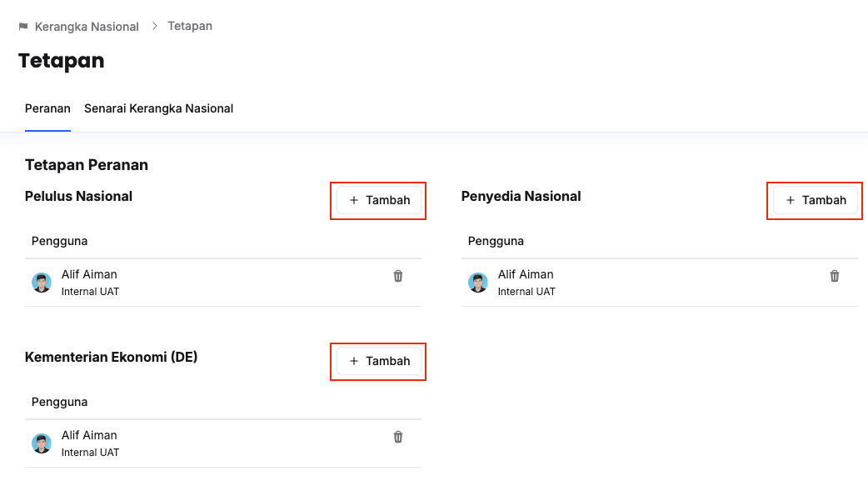Click the Pengguna header under Pelulus Nasional

[60, 241]
